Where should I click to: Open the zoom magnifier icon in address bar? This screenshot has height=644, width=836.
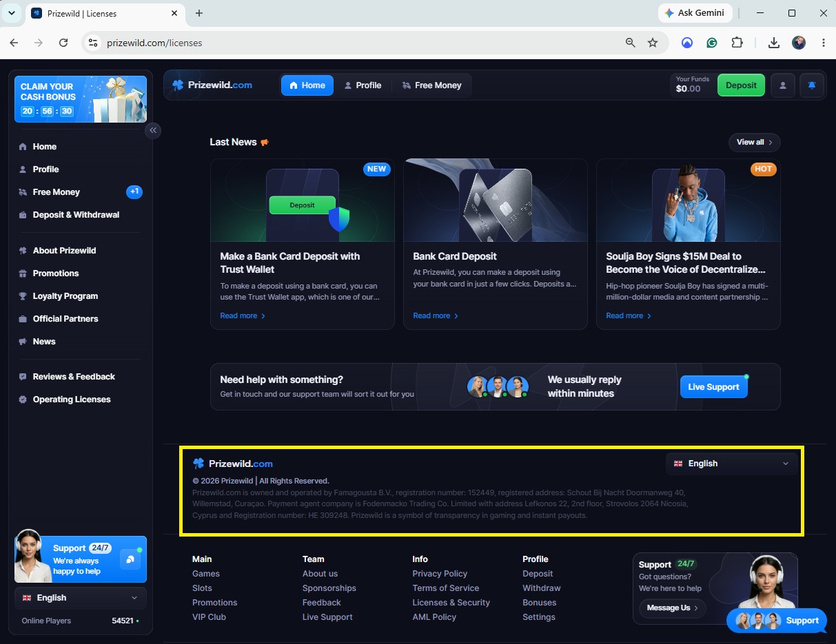click(x=630, y=43)
